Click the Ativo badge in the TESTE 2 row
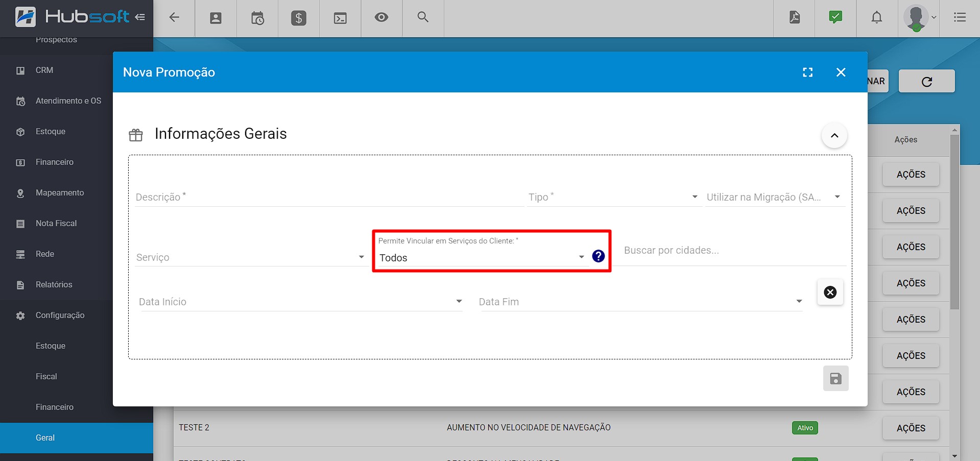This screenshot has height=461, width=980. pos(805,428)
